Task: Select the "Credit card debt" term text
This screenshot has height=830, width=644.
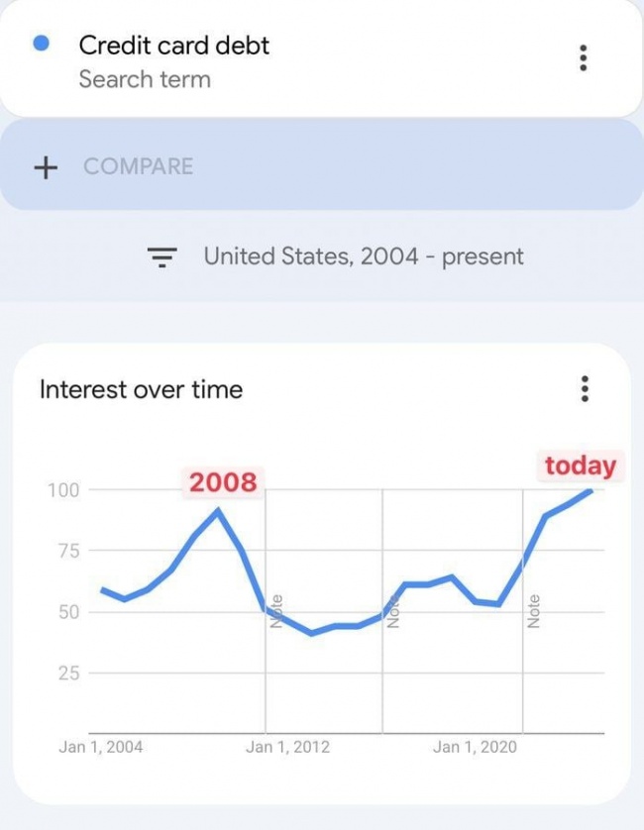Action: click(x=173, y=46)
